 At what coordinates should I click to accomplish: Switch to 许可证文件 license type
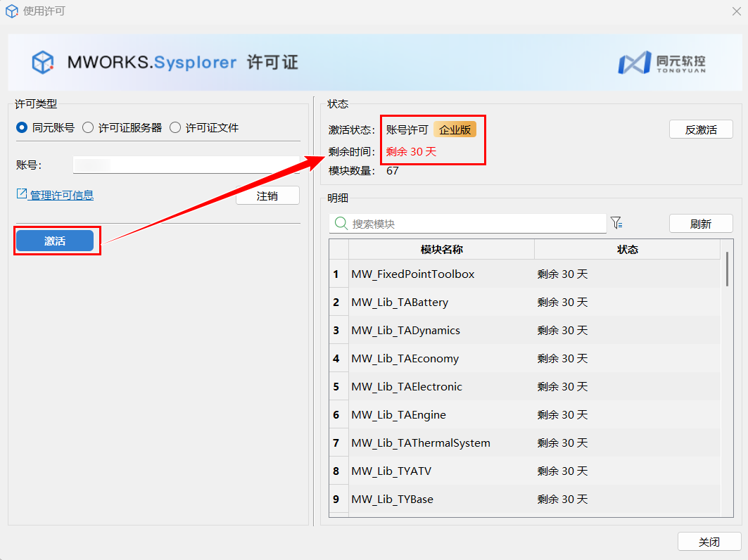175,127
